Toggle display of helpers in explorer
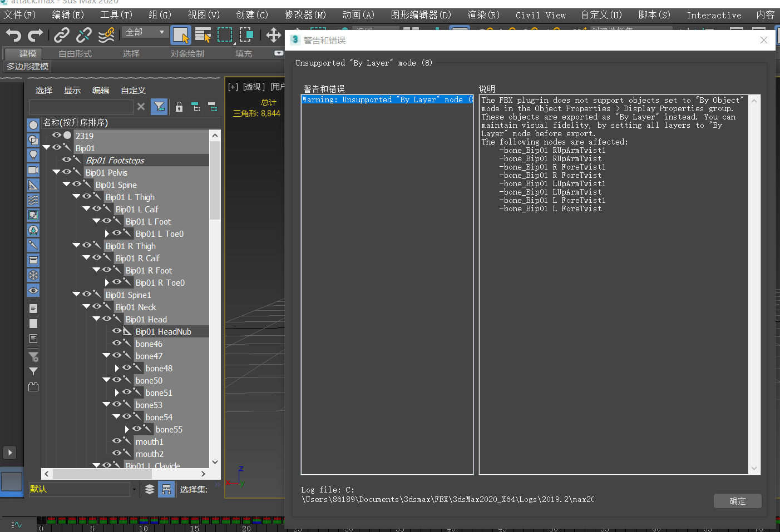Viewport: 780px width, 532px height. pyautogui.click(x=33, y=185)
